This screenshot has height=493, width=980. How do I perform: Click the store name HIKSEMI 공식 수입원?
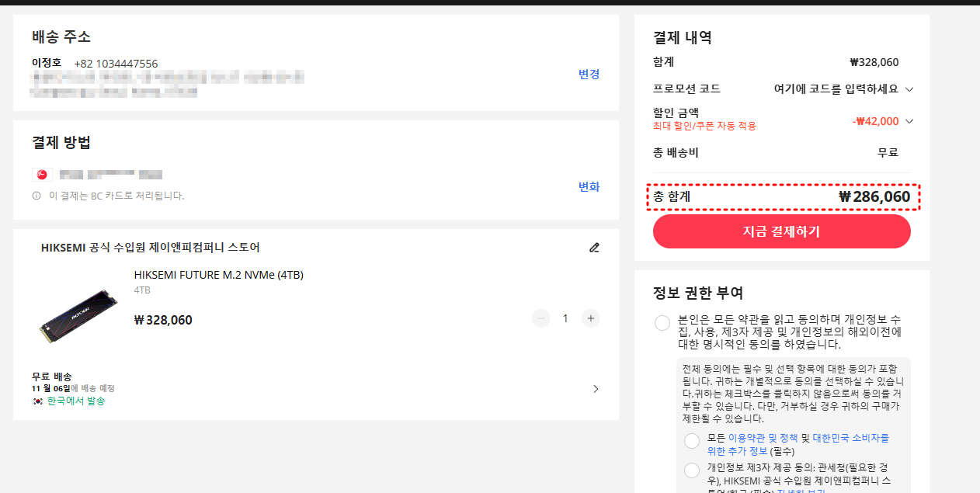[x=150, y=248]
